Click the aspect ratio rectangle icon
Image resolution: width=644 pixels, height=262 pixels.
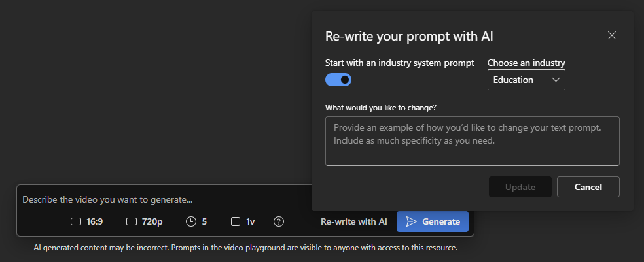pos(76,221)
